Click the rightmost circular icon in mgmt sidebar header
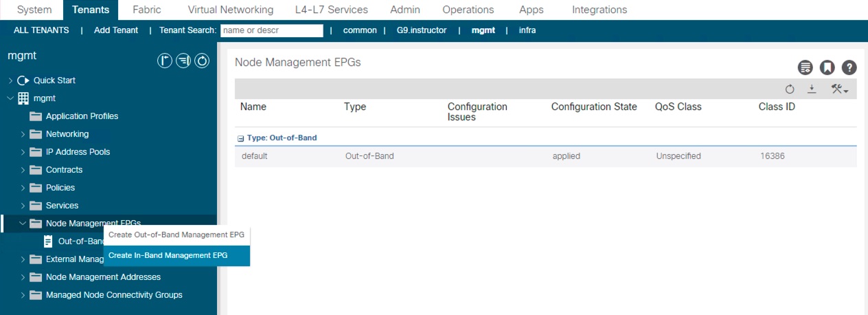Image resolution: width=868 pixels, height=315 pixels. (x=202, y=61)
